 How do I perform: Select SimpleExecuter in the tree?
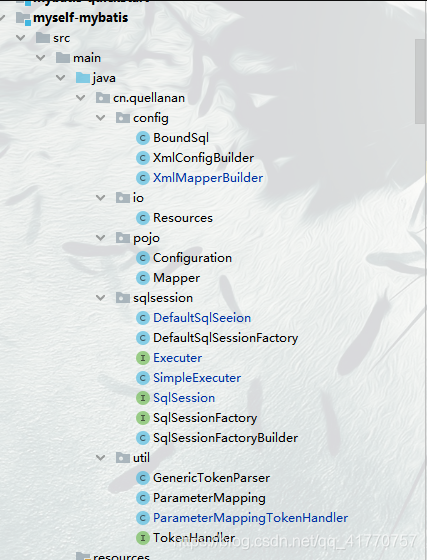(x=197, y=378)
